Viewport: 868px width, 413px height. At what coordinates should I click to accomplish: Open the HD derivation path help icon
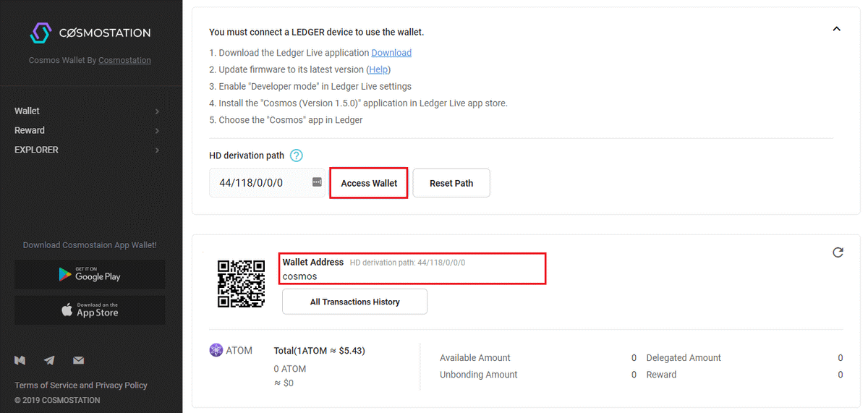(x=296, y=156)
